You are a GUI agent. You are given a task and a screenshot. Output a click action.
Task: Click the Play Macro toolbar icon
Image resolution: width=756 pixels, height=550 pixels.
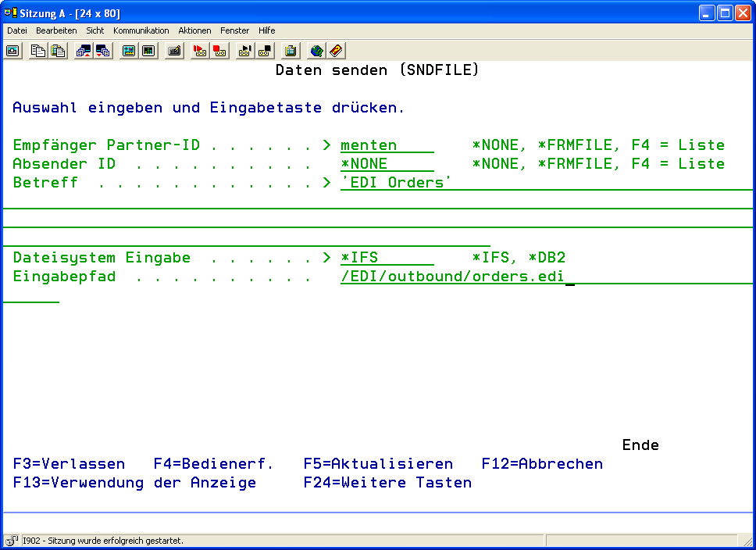245,51
